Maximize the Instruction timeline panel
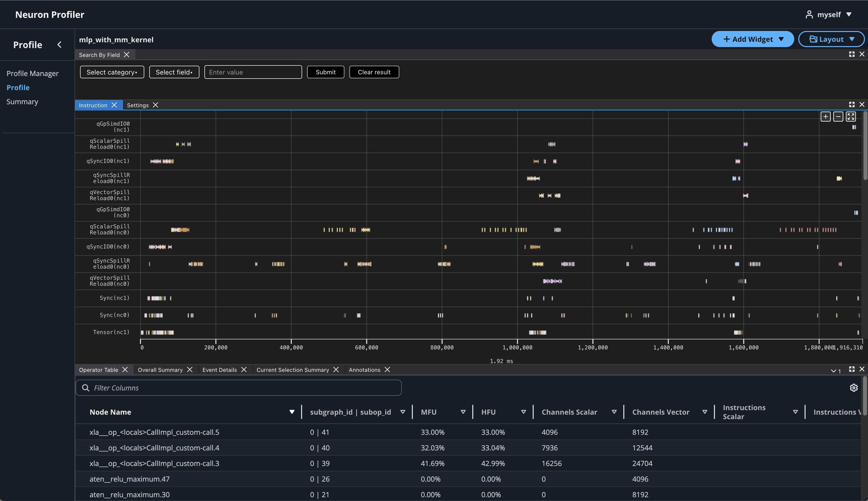 (851, 104)
